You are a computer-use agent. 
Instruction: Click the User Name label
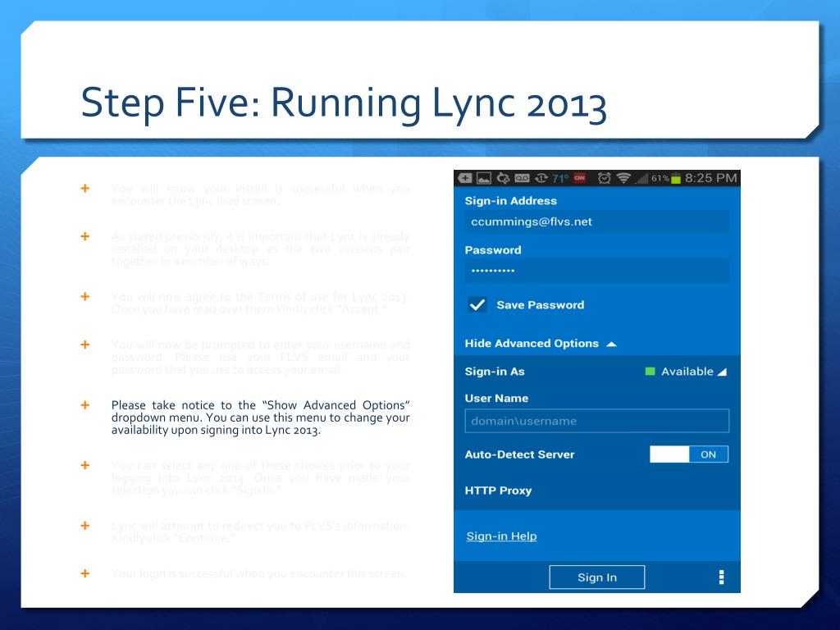(496, 398)
